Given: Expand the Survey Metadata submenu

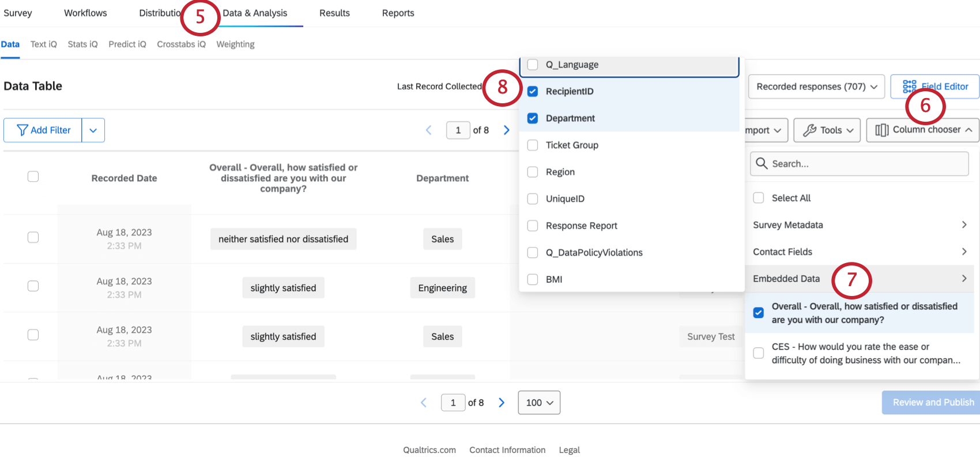Looking at the screenshot, I should click(964, 225).
